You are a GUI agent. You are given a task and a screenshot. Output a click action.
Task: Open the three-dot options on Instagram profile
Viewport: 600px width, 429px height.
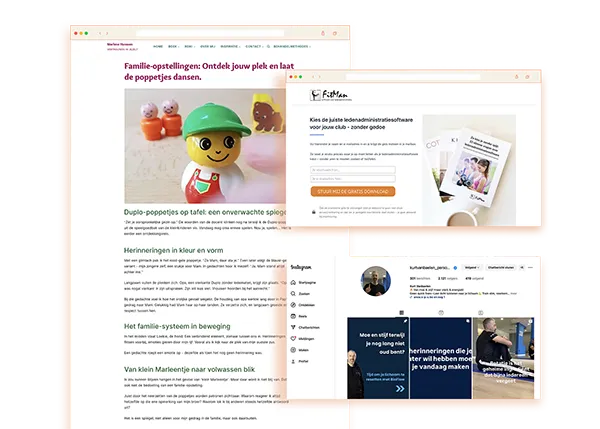click(530, 268)
